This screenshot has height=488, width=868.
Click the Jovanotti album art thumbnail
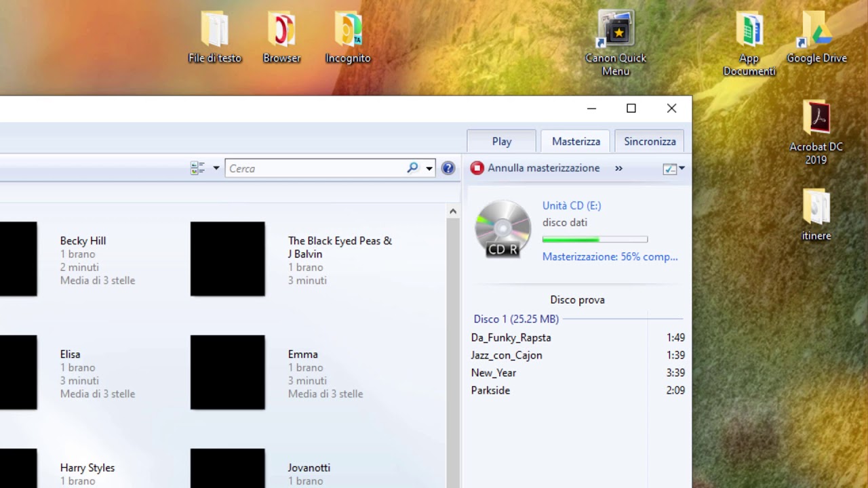point(228,468)
